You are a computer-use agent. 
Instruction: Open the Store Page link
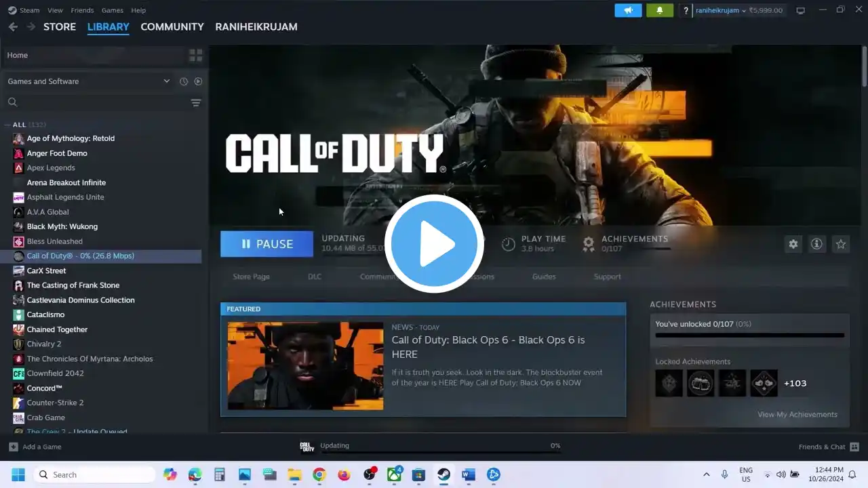tap(251, 277)
